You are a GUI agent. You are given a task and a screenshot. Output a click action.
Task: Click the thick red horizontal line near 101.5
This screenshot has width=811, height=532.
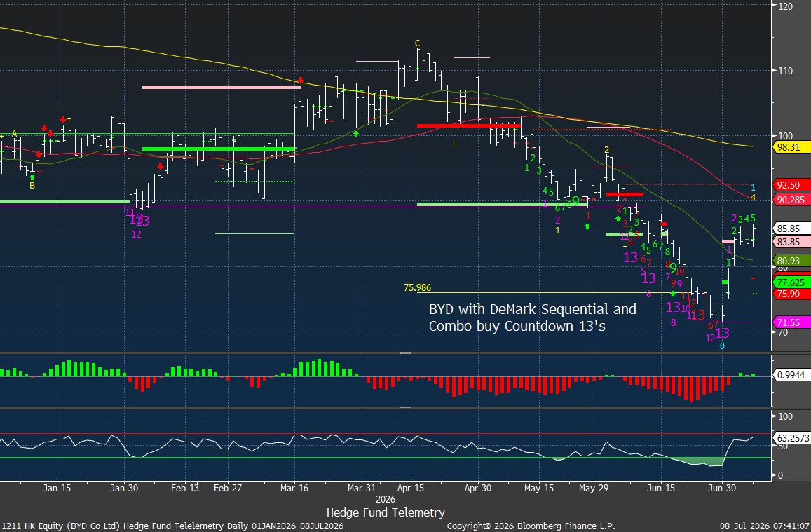click(469, 125)
